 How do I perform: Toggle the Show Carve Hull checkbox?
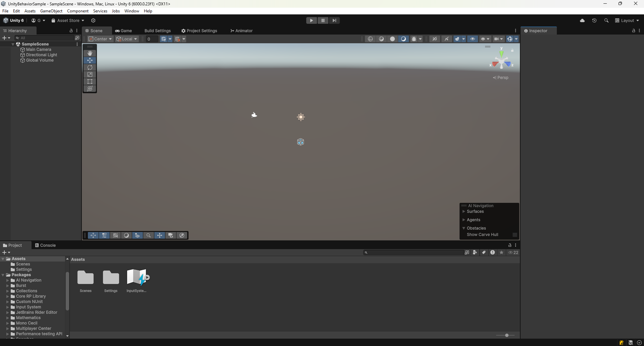click(x=515, y=235)
